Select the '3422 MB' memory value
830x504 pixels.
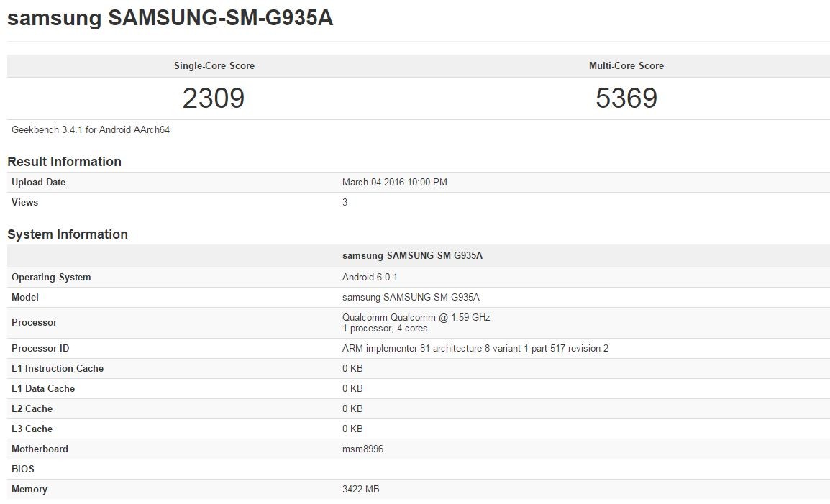[x=360, y=489]
